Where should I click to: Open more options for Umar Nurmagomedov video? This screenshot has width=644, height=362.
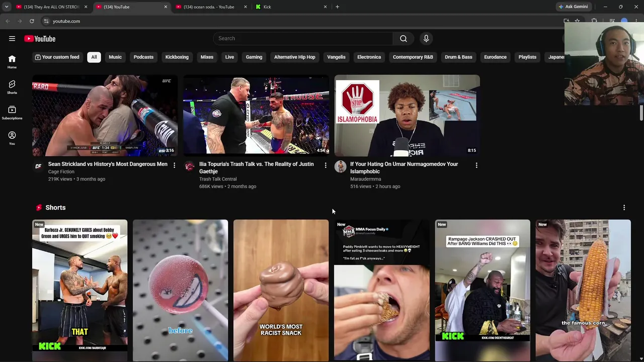[476, 165]
